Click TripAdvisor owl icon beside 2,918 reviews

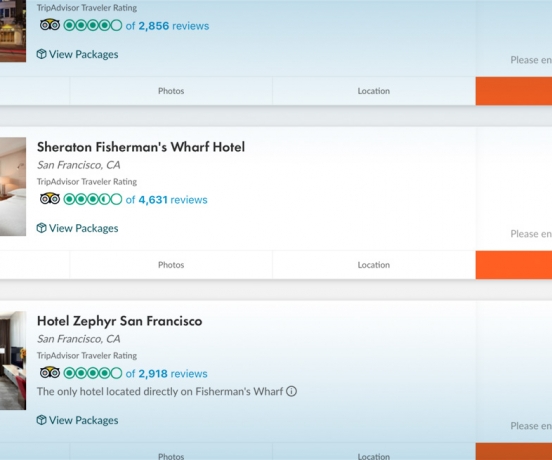[x=50, y=372]
